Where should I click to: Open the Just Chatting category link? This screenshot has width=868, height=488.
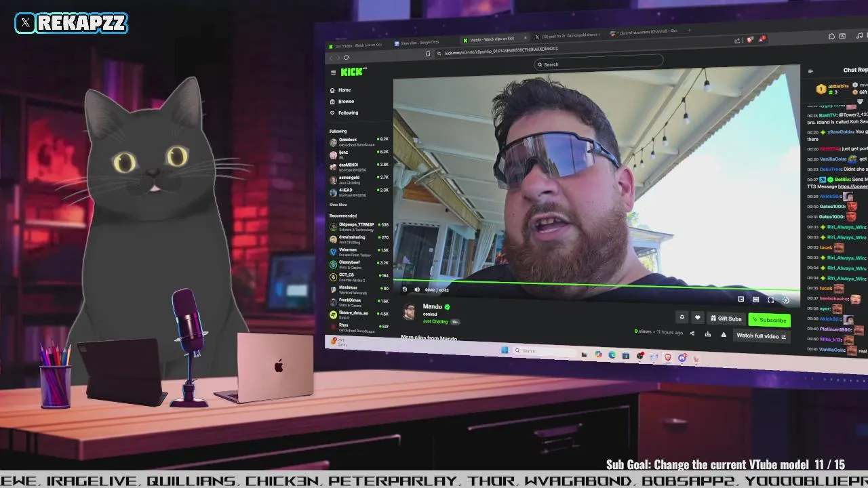435,321
